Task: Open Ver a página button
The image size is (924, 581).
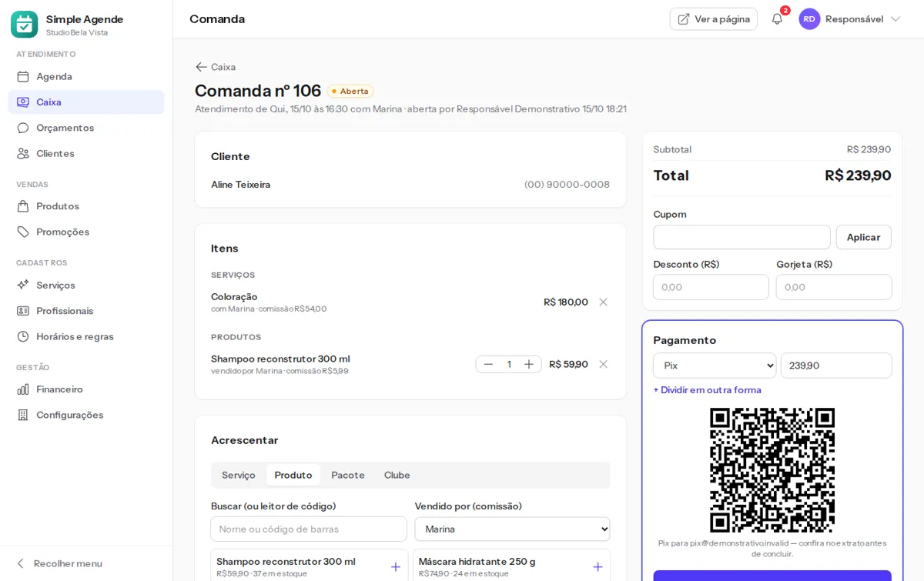Action: click(714, 19)
